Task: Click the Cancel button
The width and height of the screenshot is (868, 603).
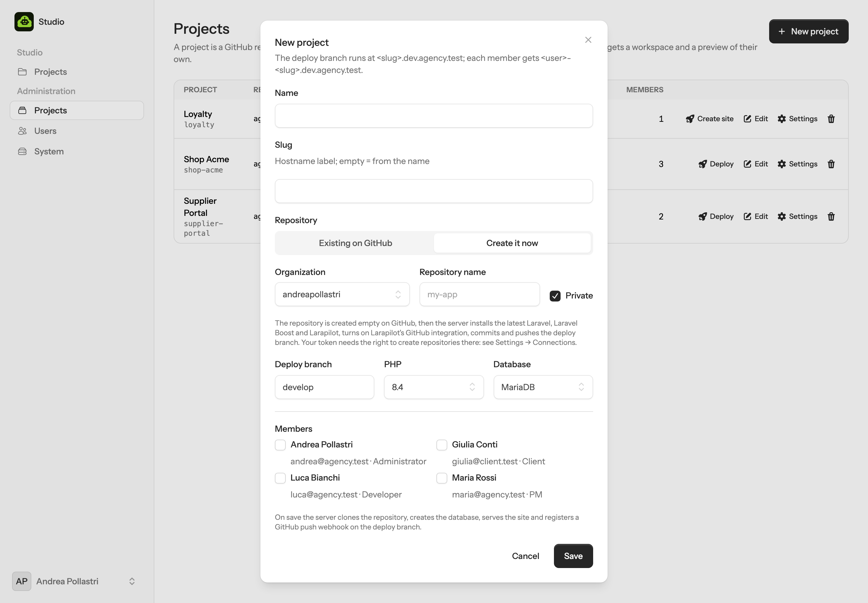Action: click(525, 556)
